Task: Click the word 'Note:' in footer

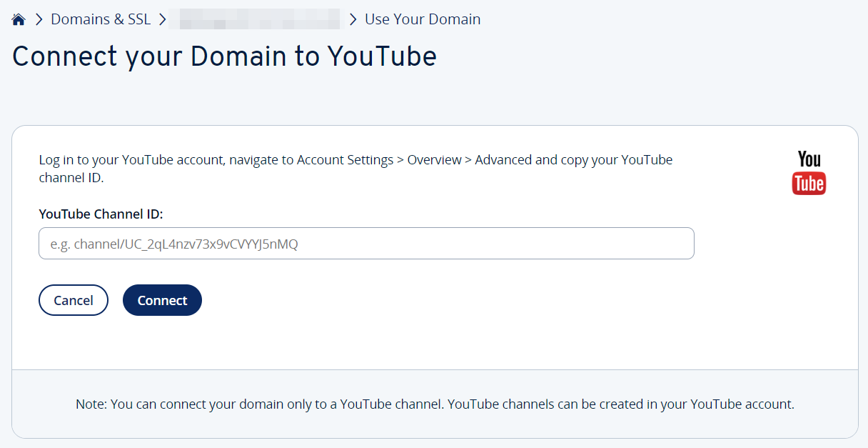Action: pyautogui.click(x=91, y=404)
